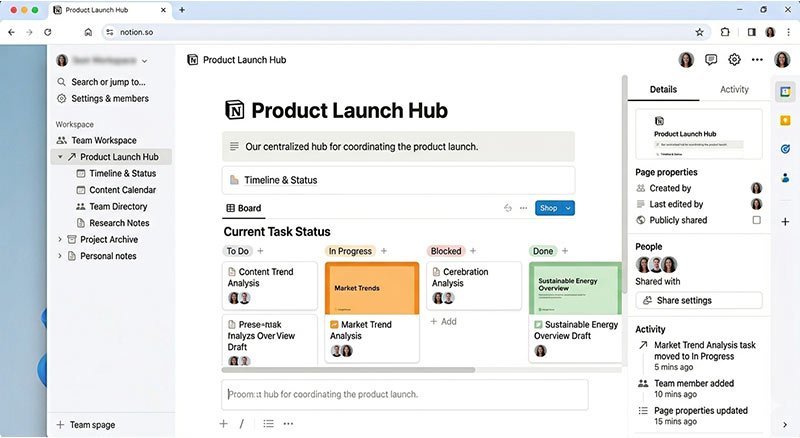Viewport: 800px width, 438px height.
Task: Open the three-dots page menu
Action: [x=757, y=60]
